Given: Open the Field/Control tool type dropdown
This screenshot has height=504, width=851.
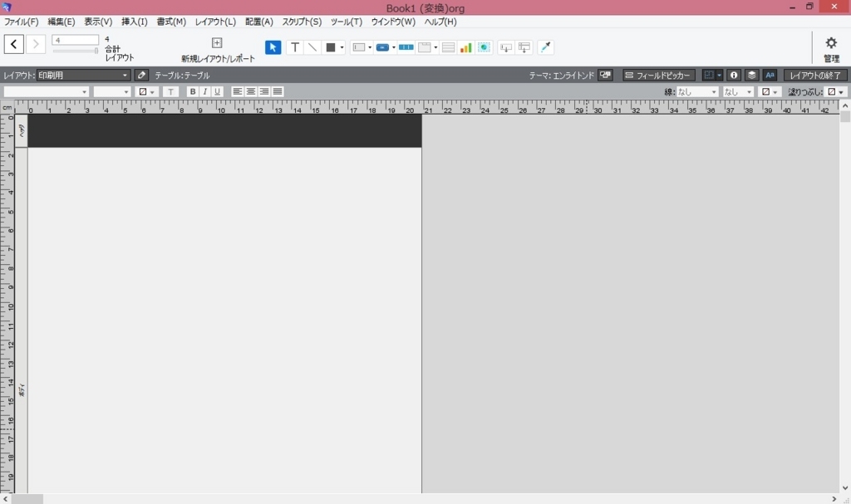Looking at the screenshot, I should (x=370, y=47).
